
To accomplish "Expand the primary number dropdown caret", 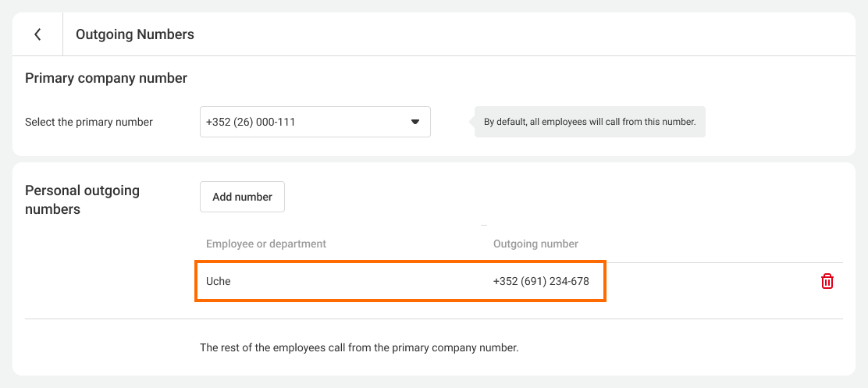I will [415, 122].
